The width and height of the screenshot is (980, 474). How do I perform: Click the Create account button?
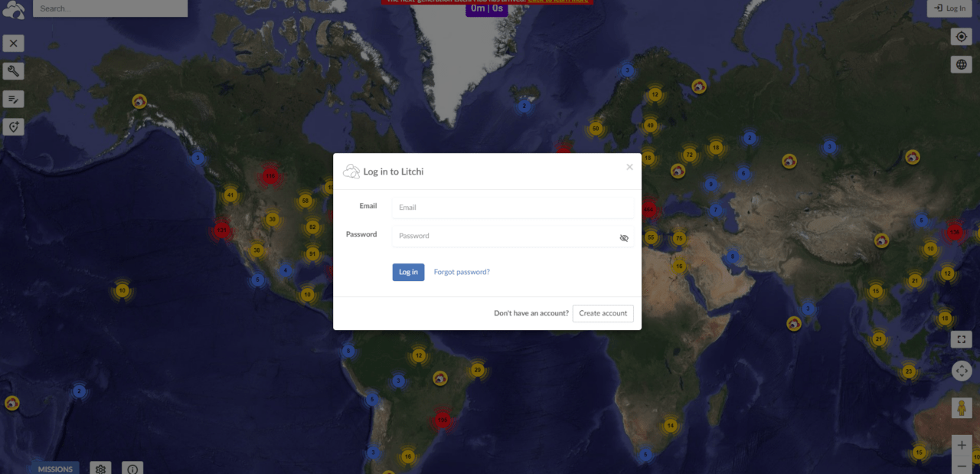tap(603, 313)
